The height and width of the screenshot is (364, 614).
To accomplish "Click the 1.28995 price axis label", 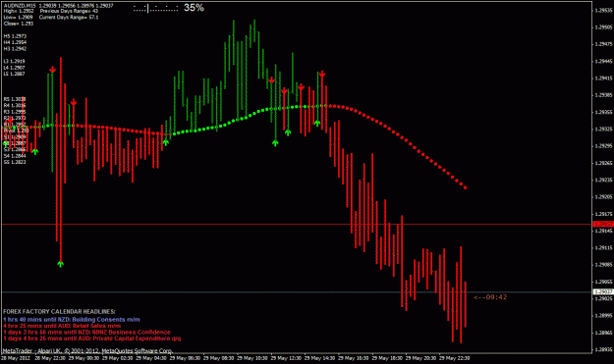I will click(x=603, y=316).
